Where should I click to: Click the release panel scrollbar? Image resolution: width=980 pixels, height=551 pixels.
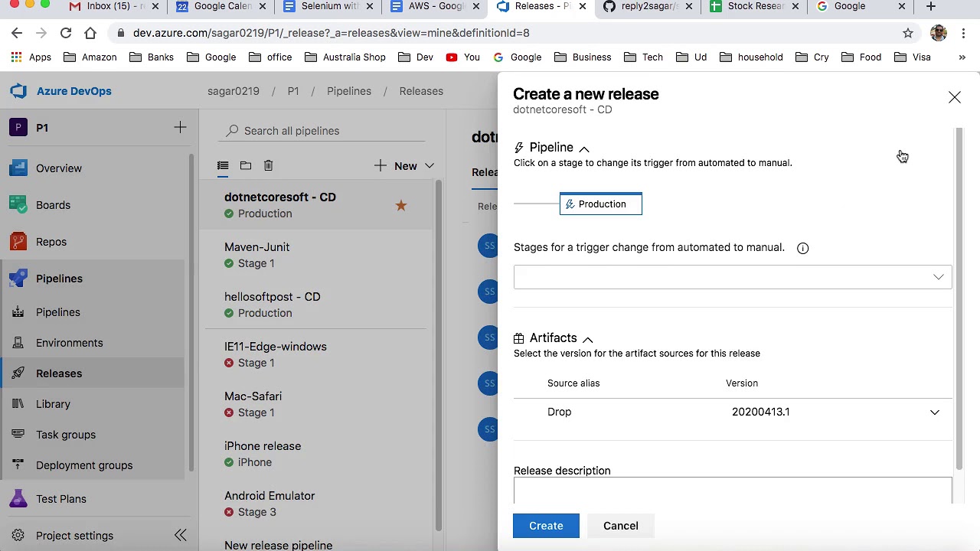(959, 299)
